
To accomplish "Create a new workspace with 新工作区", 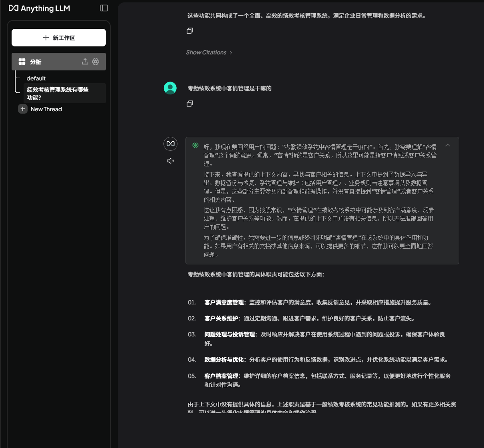I will click(x=59, y=38).
